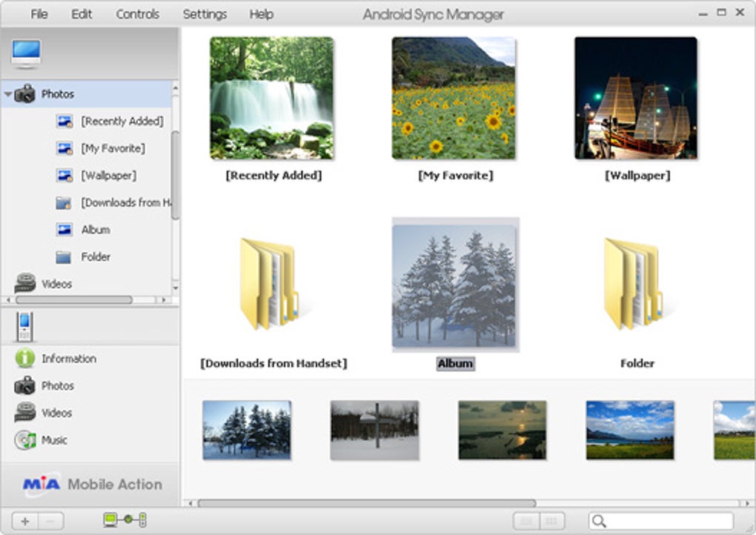Viewport: 756px width, 535px height.
Task: Click the sidebar tree scroll down arrow
Action: [x=176, y=288]
